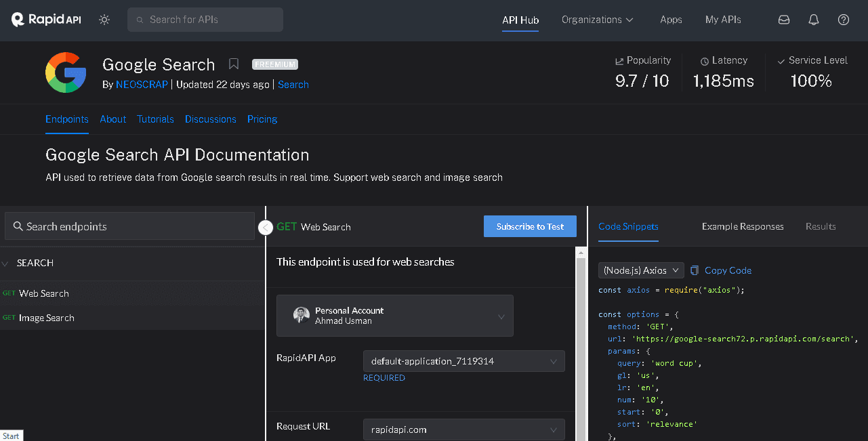868x441 pixels.
Task: Click the Subscribe to Test button
Action: tap(530, 226)
